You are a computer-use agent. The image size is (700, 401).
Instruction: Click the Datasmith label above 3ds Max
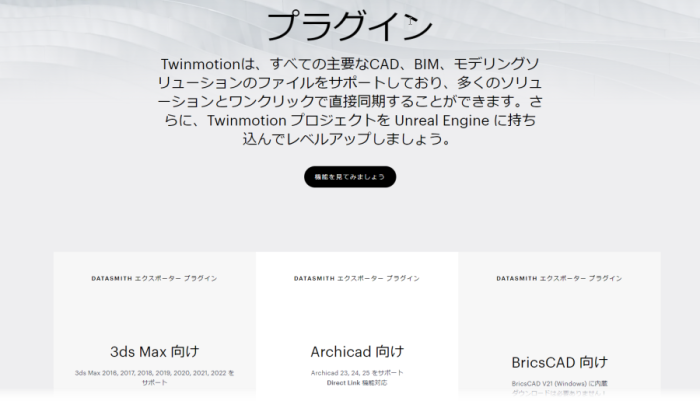(154, 278)
